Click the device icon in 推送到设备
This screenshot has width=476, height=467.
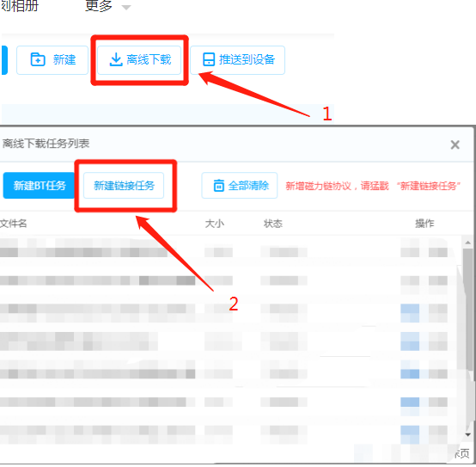coord(209,59)
